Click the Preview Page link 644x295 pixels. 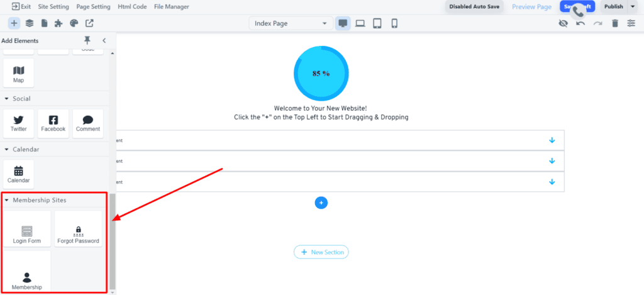coord(532,6)
